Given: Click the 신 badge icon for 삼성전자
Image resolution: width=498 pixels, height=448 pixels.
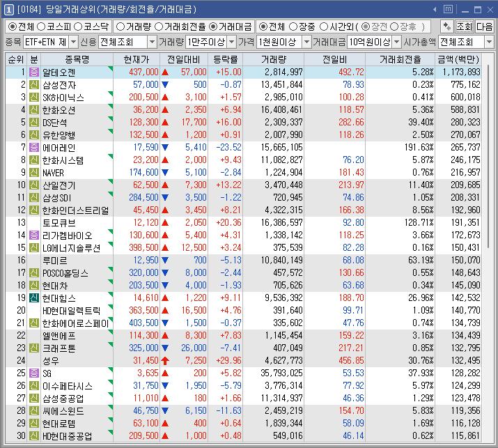Looking at the screenshot, I should [34, 85].
